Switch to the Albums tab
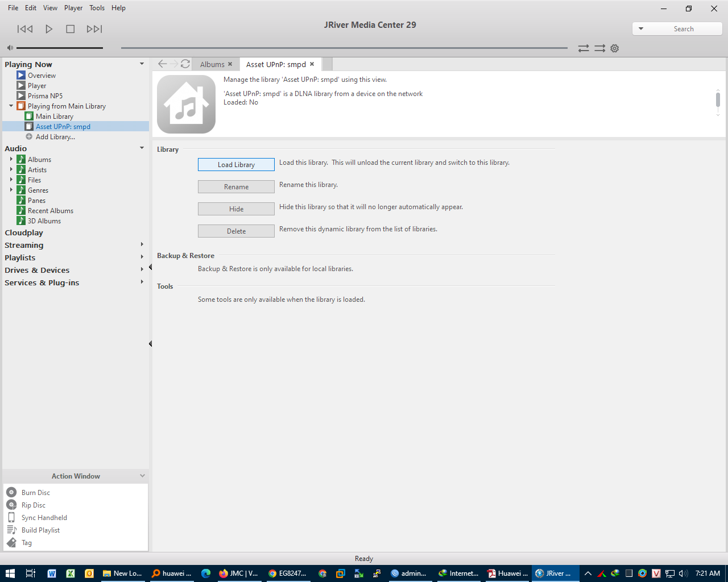Image resolution: width=728 pixels, height=582 pixels. coord(212,64)
